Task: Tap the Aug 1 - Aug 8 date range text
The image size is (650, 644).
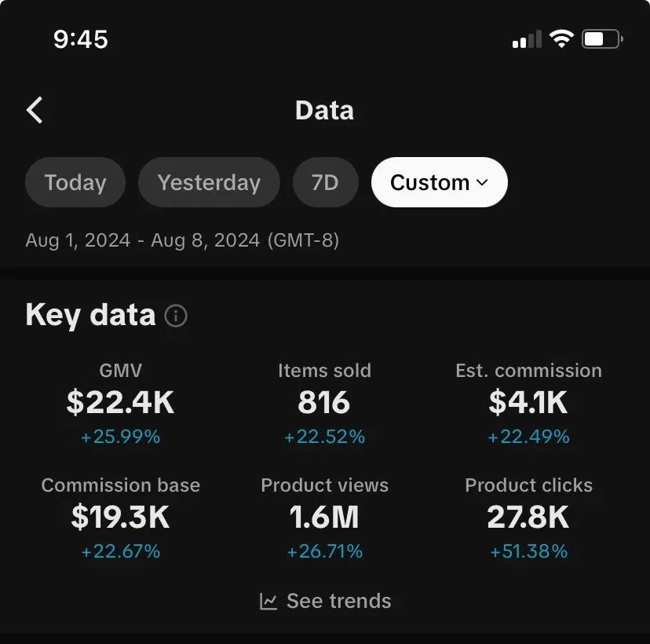Action: click(x=182, y=240)
